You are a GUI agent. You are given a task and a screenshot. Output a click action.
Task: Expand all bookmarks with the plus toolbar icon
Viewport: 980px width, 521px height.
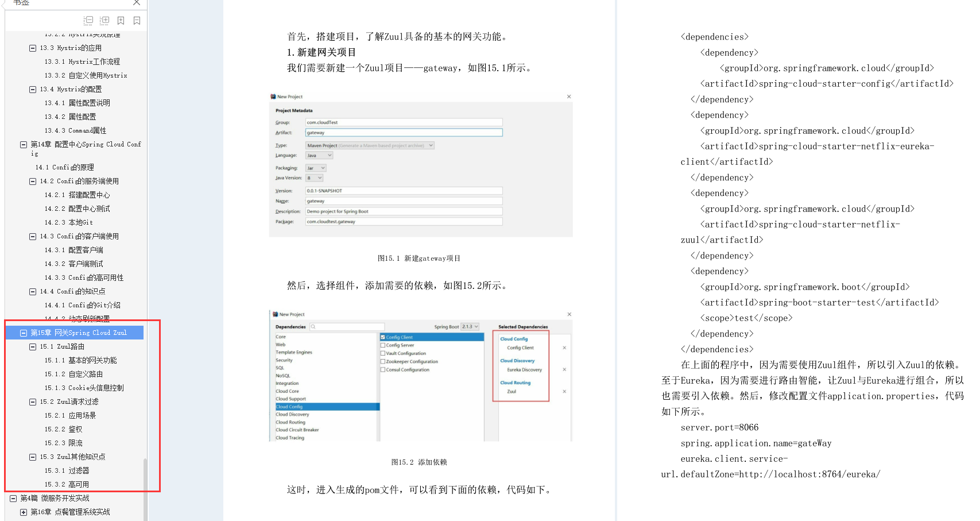point(104,21)
